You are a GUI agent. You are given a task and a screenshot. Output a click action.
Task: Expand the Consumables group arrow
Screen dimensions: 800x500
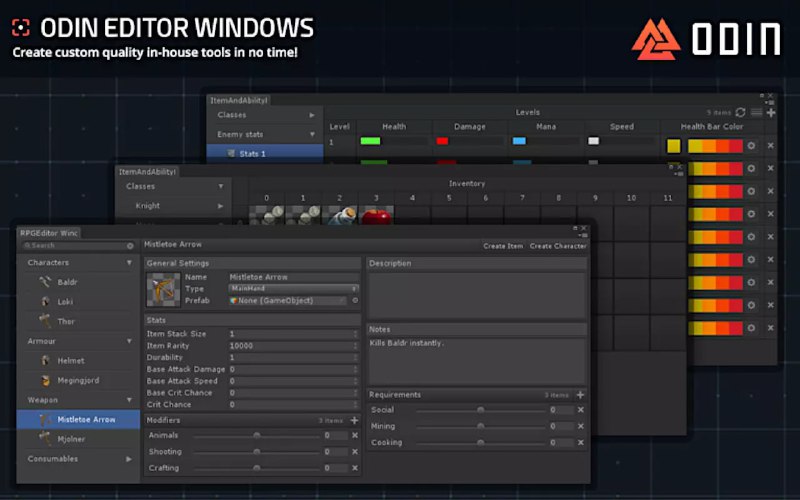click(129, 459)
